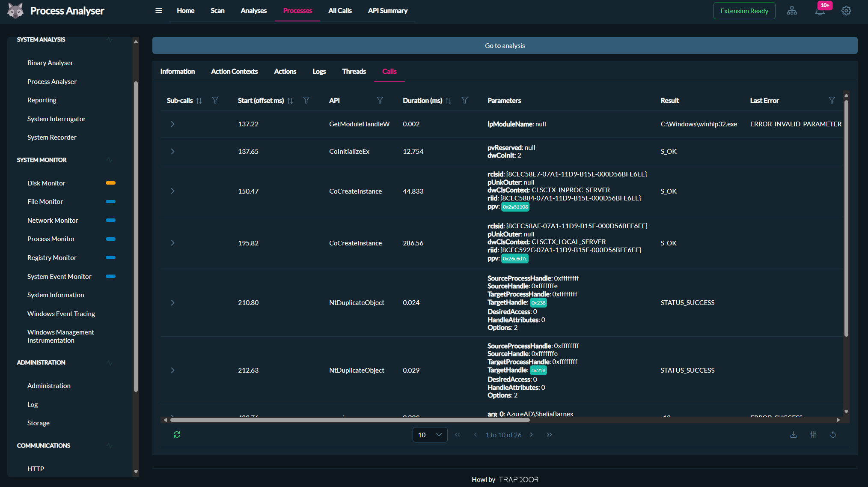
Task: Open the API Summary menu item
Action: point(387,11)
